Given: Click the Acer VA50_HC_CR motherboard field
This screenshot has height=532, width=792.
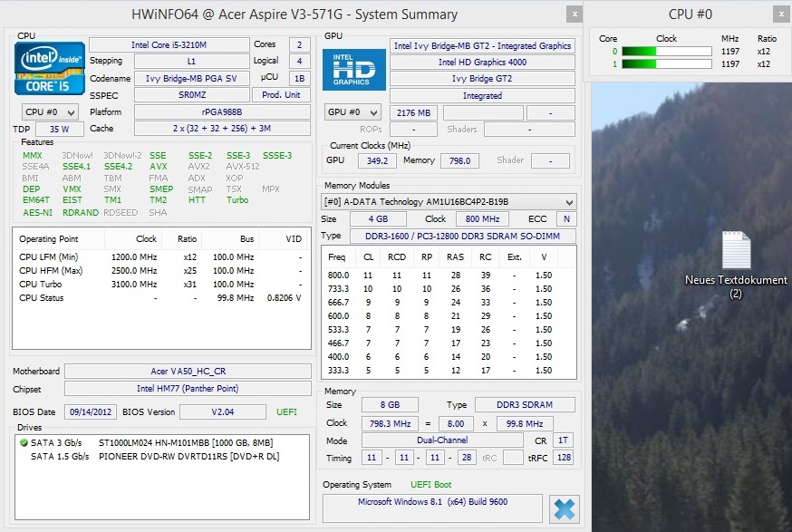Looking at the screenshot, I should coord(188,372).
